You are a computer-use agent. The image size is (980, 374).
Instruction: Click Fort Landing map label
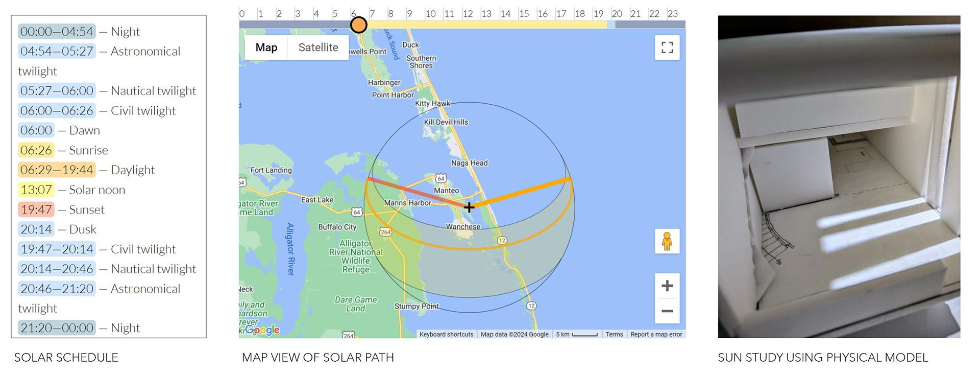point(271,170)
